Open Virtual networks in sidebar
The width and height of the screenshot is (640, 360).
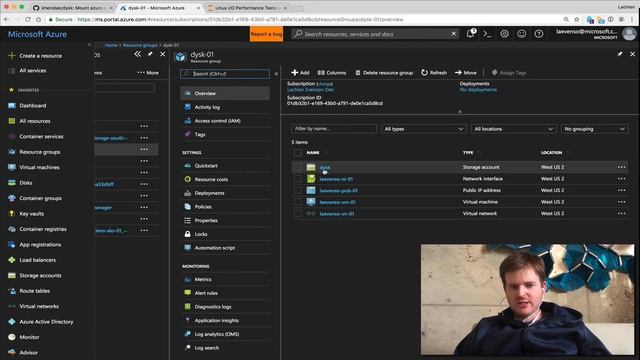pyautogui.click(x=39, y=307)
